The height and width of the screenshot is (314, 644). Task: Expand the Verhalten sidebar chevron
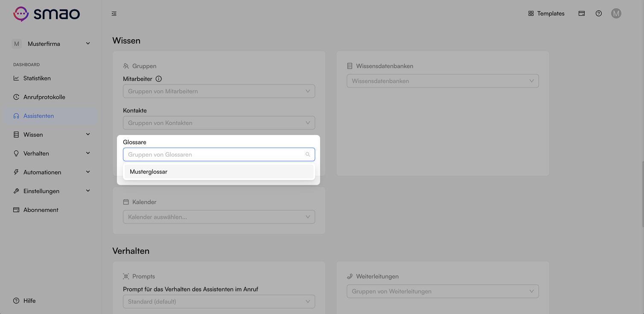pyautogui.click(x=88, y=153)
